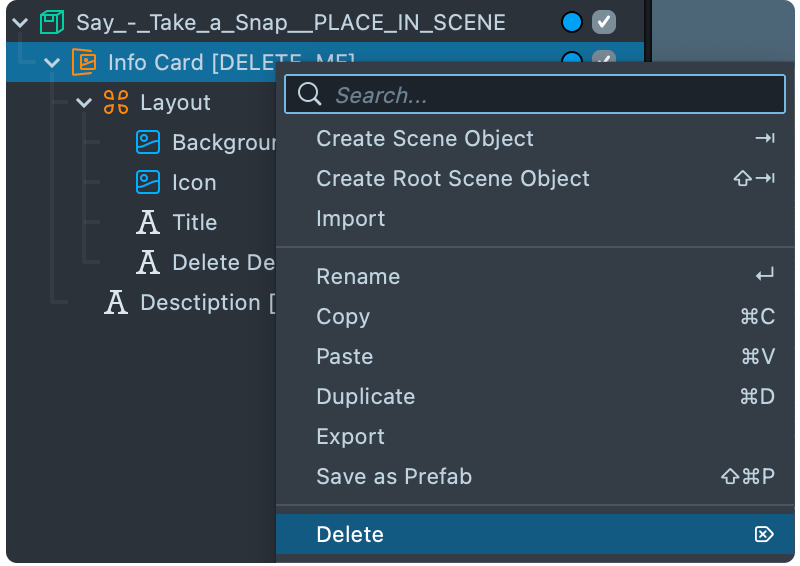Select the Delete De... text layer

pos(222,262)
